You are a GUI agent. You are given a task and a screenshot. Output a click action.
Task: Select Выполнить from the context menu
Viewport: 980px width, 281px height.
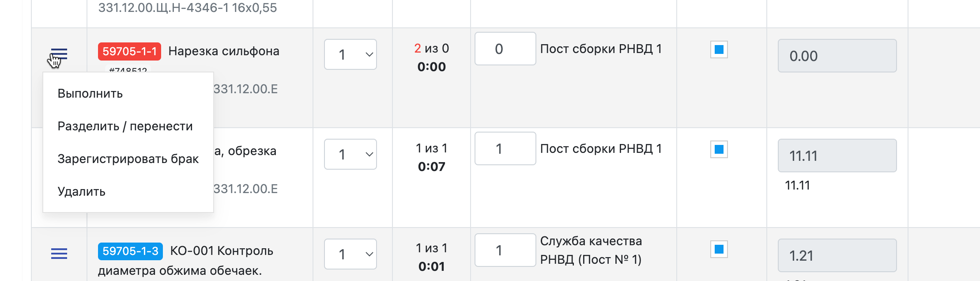90,94
